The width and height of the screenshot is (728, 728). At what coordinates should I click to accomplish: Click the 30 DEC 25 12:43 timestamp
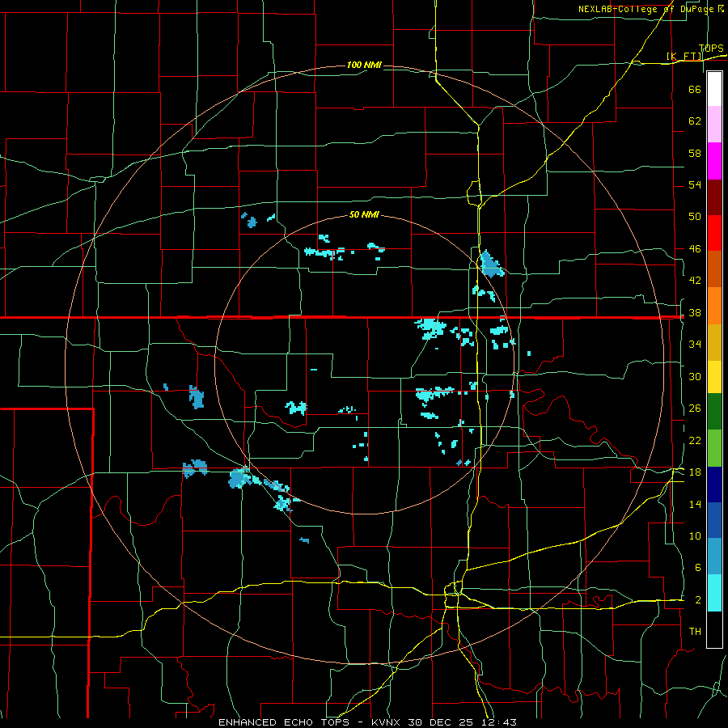tap(462, 722)
